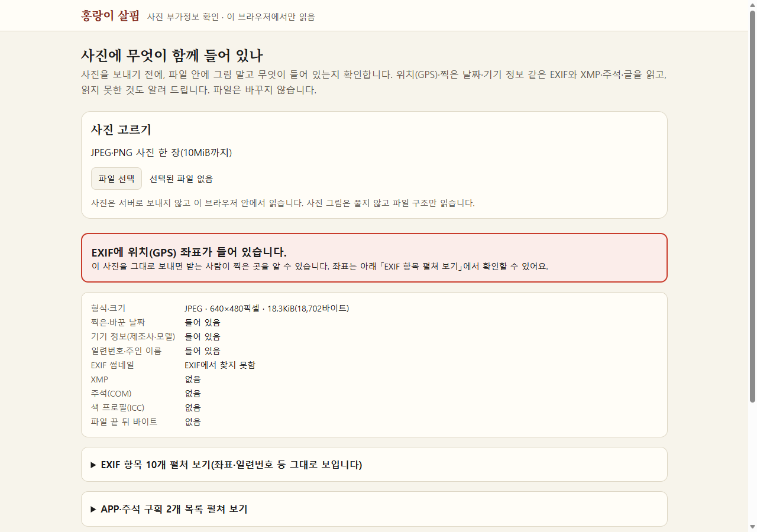757x532 pixels.
Task: Click the '사진은 서버로 보내지 않고' privacy note
Action: click(283, 203)
